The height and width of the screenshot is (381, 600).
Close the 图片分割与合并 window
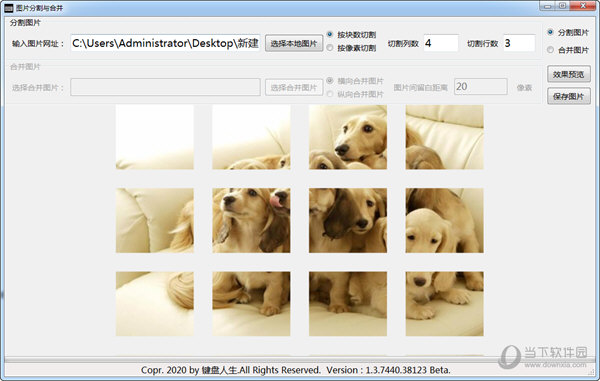pos(583,6)
